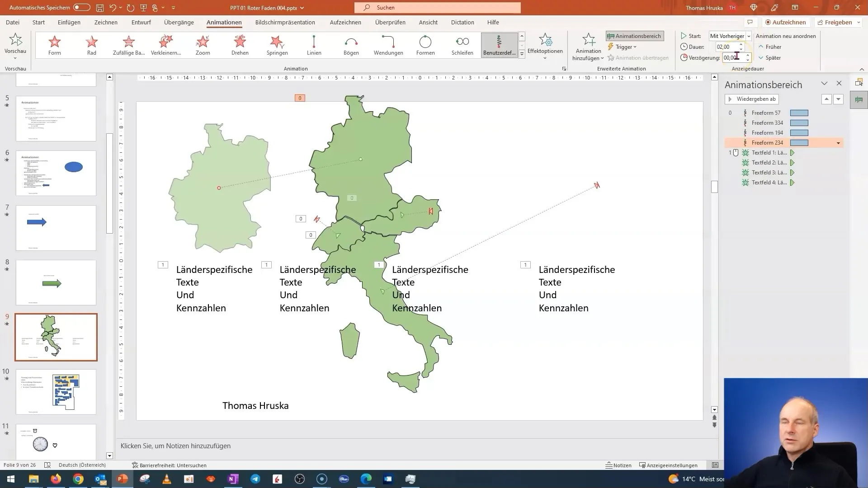Open slide 10 thumbnail

(x=56, y=392)
